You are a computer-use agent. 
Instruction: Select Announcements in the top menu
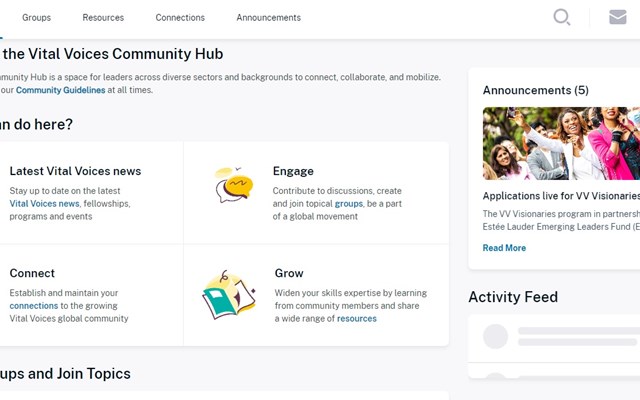click(x=269, y=18)
